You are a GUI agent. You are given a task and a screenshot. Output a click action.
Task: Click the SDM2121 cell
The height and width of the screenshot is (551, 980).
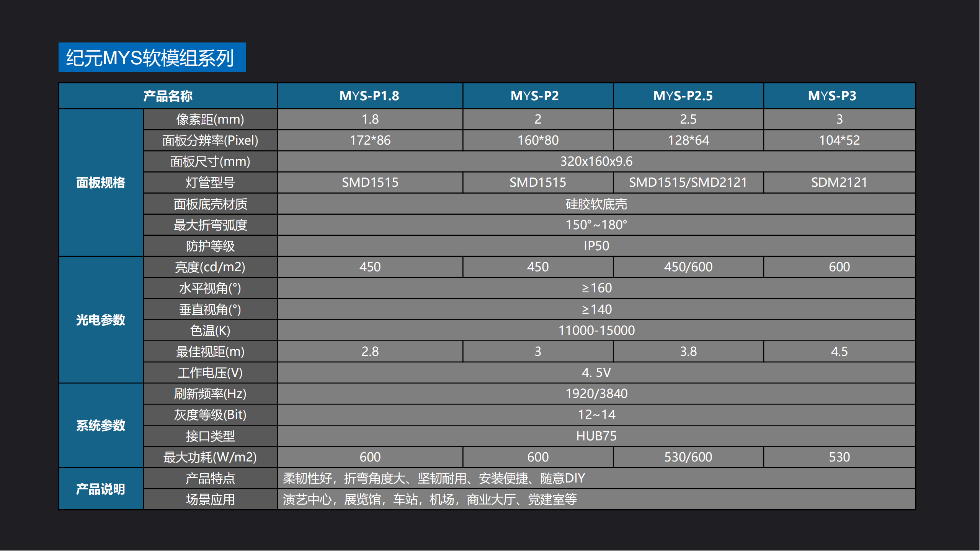tap(839, 183)
